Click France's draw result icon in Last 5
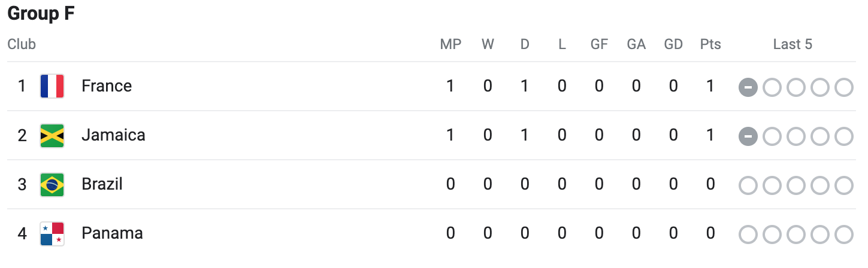The width and height of the screenshot is (868, 268). tap(748, 87)
